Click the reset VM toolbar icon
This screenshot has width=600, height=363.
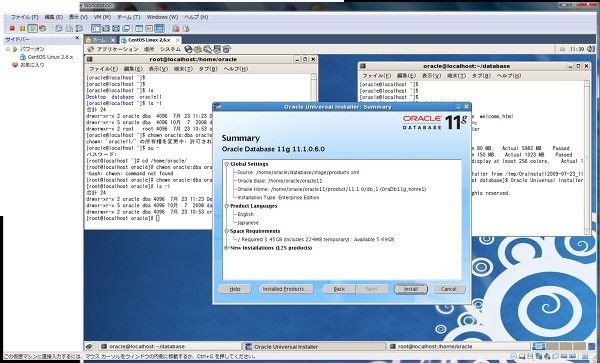click(x=42, y=28)
